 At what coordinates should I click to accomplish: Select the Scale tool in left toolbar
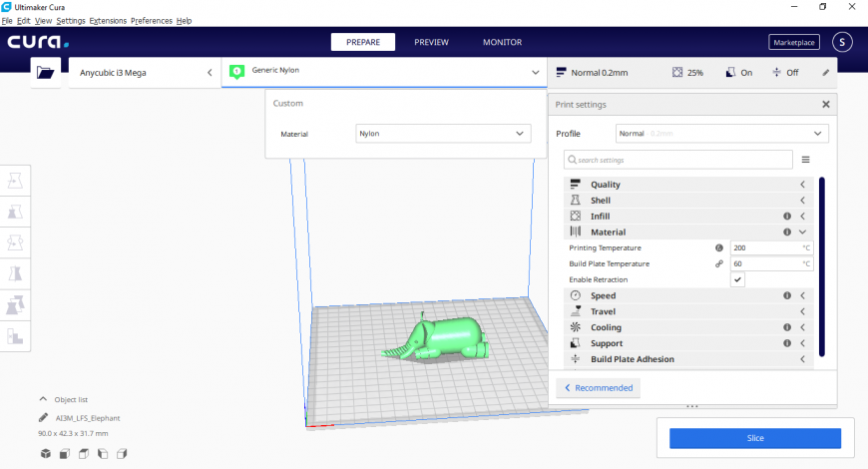tap(15, 212)
